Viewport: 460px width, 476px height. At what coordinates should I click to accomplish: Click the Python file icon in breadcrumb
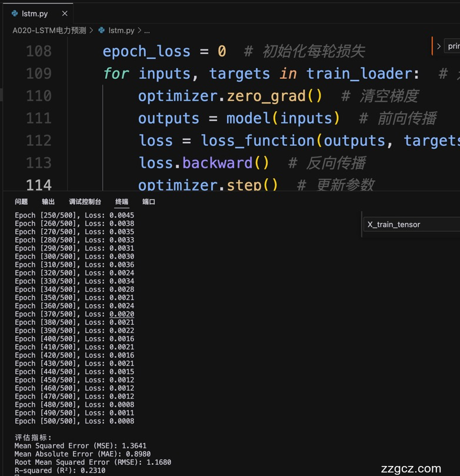(x=101, y=30)
